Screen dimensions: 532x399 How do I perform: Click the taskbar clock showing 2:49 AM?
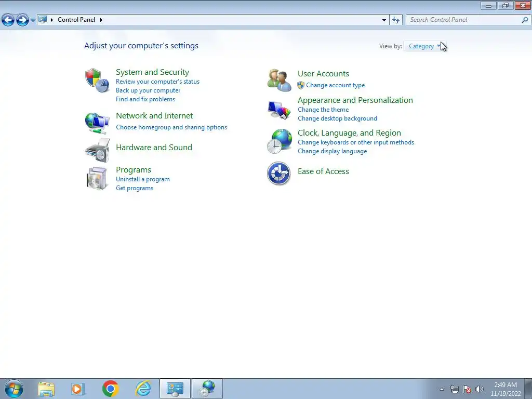pyautogui.click(x=505, y=389)
